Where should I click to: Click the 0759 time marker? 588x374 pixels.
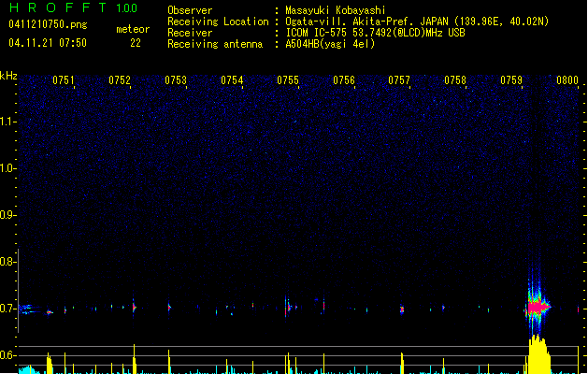[x=511, y=80]
